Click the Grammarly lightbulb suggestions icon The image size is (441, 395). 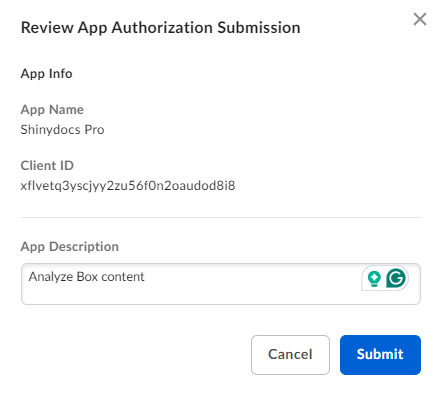coord(374,278)
